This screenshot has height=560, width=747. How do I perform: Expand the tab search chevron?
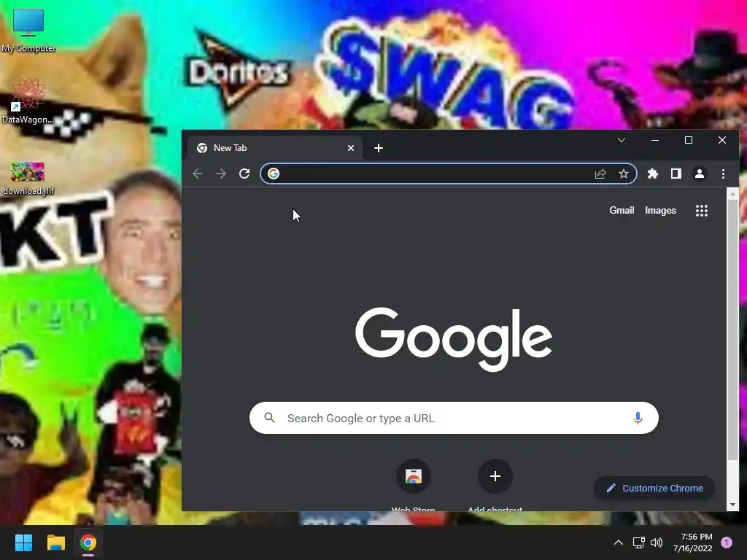point(622,140)
